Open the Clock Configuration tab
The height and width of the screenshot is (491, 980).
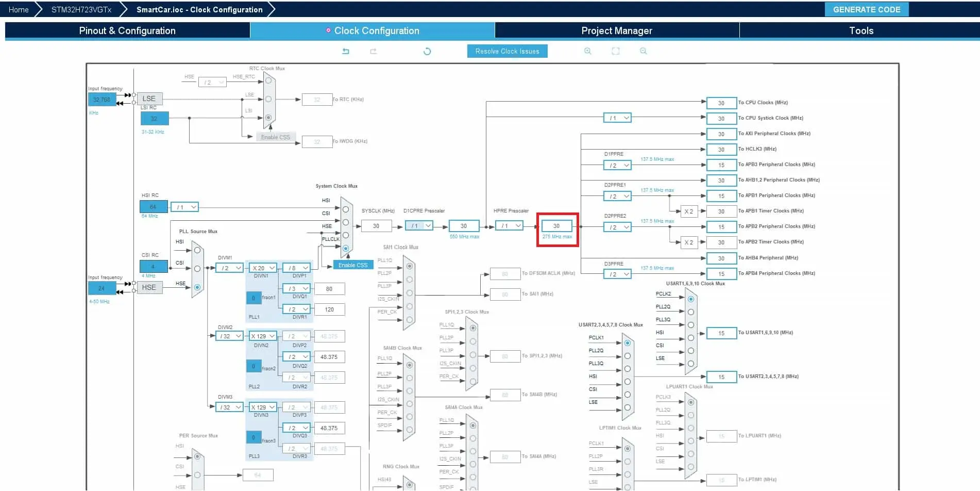[x=373, y=30]
